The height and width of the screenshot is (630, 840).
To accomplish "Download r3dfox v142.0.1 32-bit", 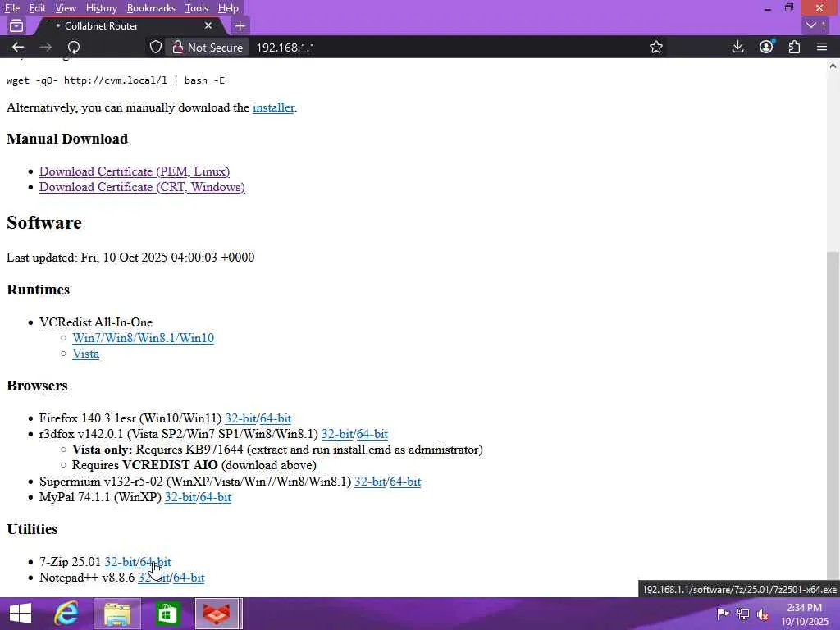I will click(337, 433).
